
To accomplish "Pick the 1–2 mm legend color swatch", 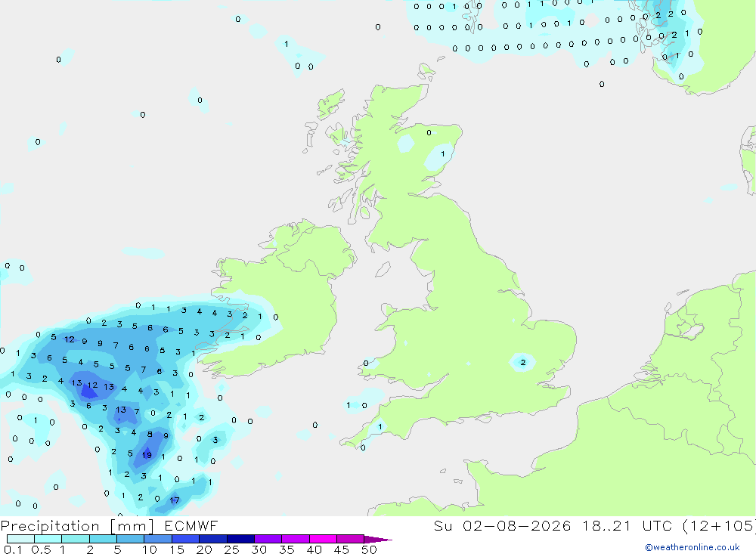I will point(76,539).
